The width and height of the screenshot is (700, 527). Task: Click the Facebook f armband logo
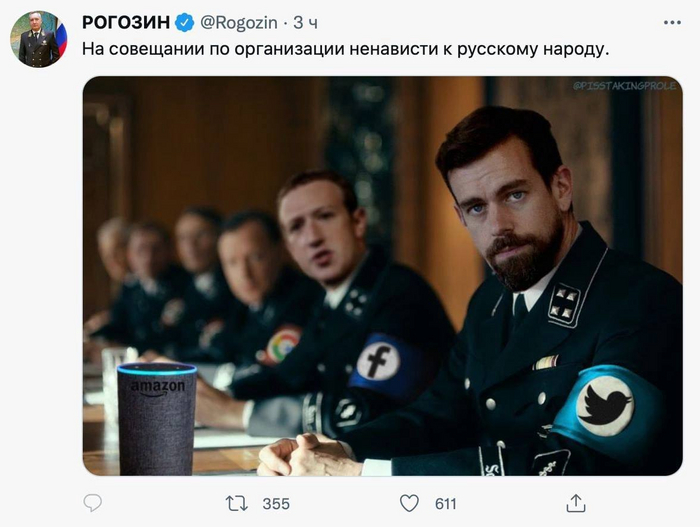(x=378, y=360)
